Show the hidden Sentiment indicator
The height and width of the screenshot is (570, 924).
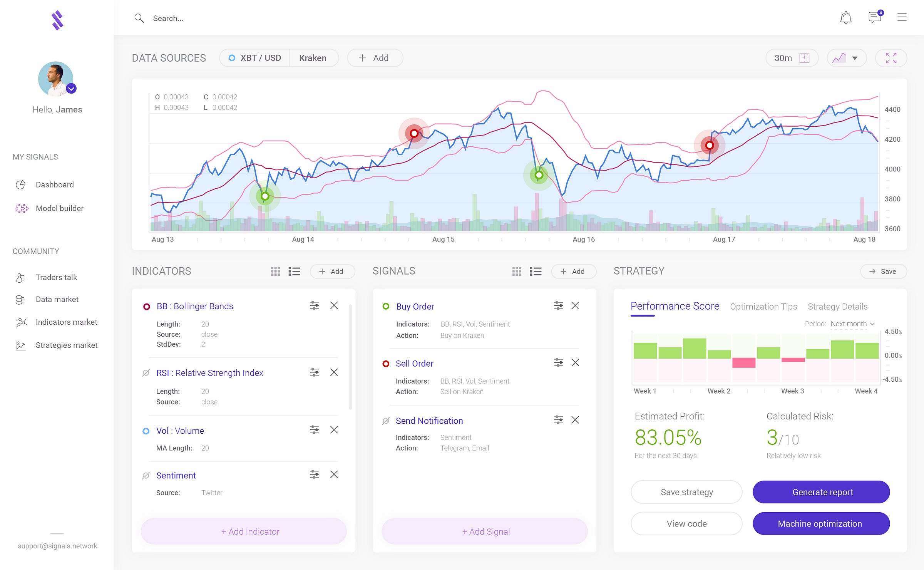[146, 476]
